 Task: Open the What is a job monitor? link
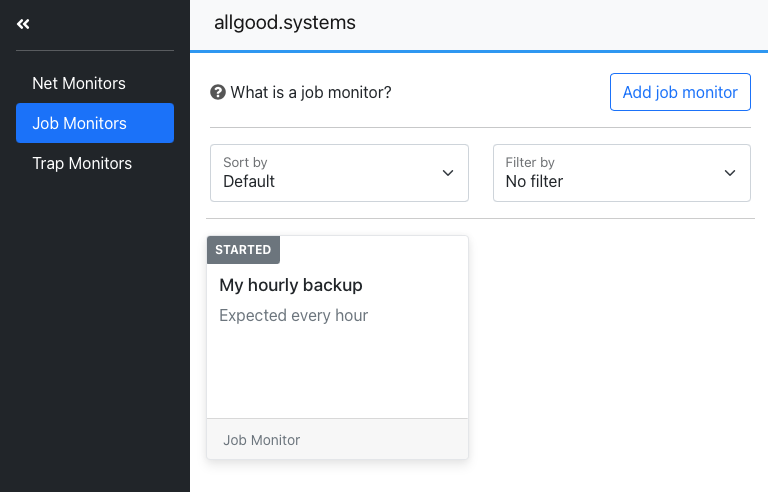(311, 92)
